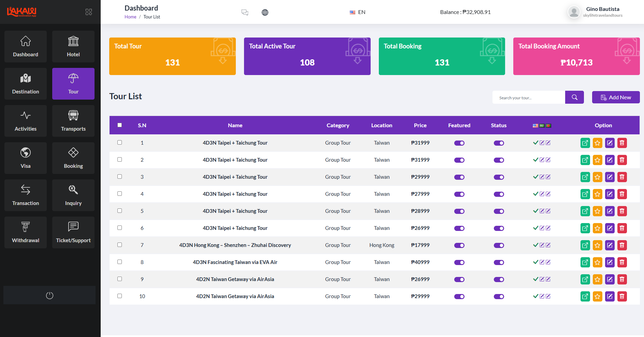Click the 4D2N Taiwan Getaway via AirAsia row 9 name
This screenshot has width=644, height=337.
point(235,279)
